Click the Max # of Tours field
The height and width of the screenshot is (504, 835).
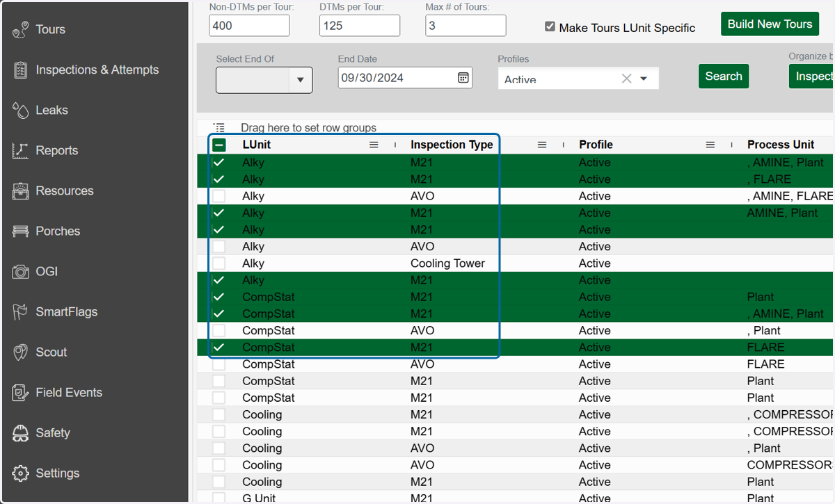tap(466, 25)
